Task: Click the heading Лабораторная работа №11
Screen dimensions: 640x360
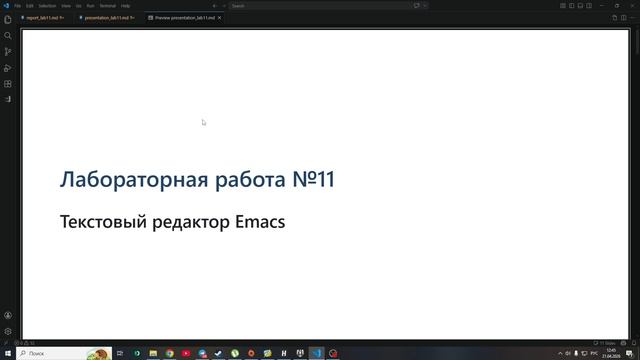Action: click(197, 179)
